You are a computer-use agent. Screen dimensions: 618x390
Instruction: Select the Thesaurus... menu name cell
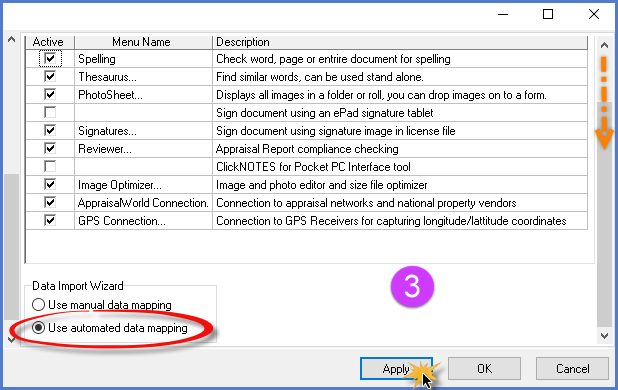pyautogui.click(x=143, y=77)
